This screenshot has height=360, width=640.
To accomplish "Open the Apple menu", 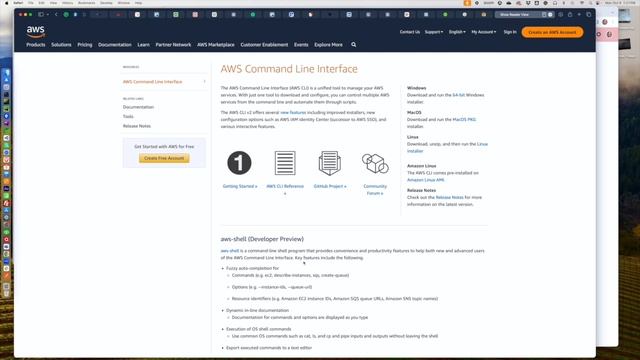I will [6, 3].
